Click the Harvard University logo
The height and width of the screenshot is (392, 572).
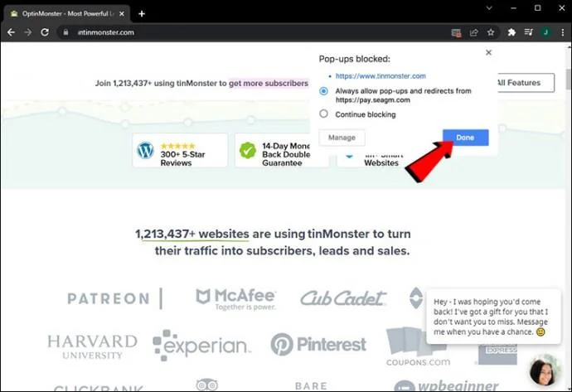[92, 346]
